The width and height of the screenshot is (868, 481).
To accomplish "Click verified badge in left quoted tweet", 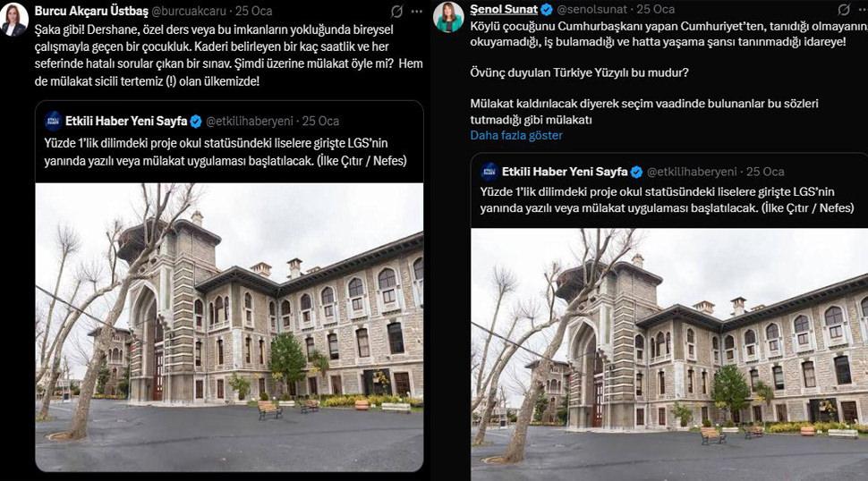I will 196,121.
